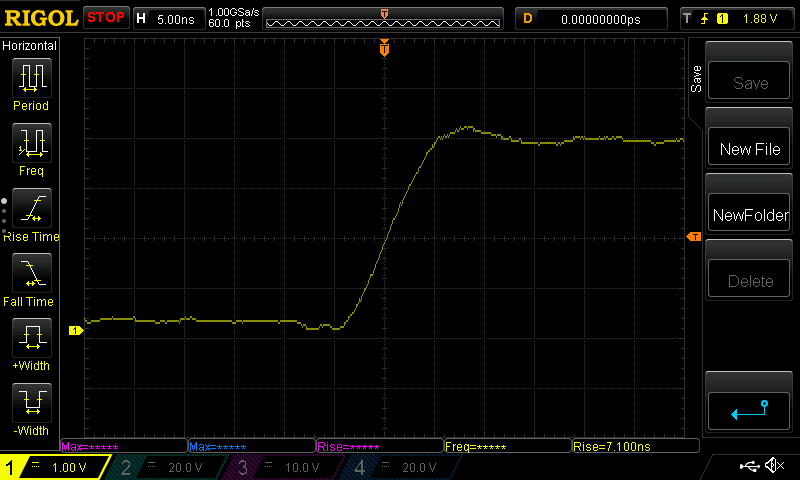Click the red STOP status indicator
Viewport: 800px width, 480px height.
coord(106,17)
